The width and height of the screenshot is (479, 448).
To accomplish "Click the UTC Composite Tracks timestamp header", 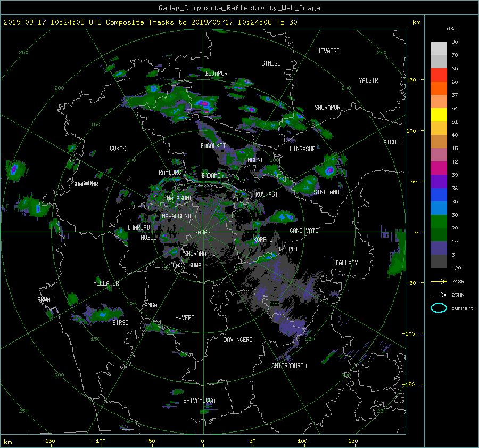I will (150, 22).
